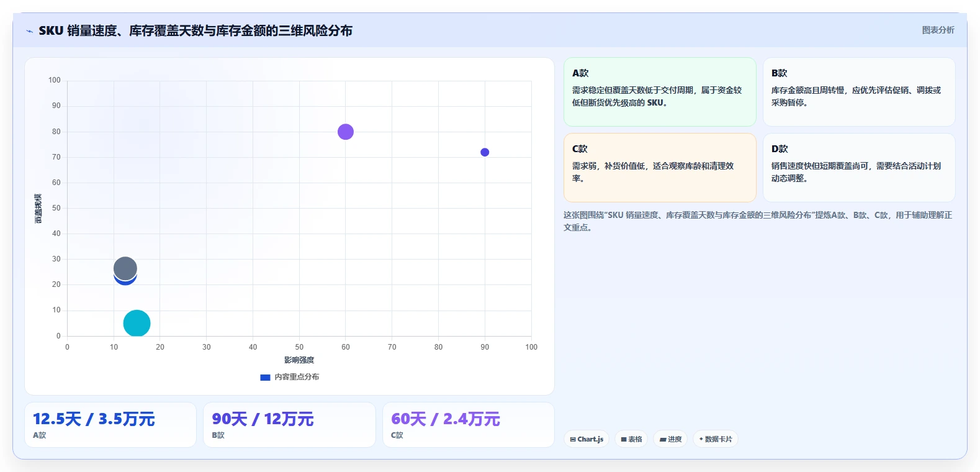Select the cyan bubble near x=15
Viewport: 980px width, 472px height.
(137, 323)
